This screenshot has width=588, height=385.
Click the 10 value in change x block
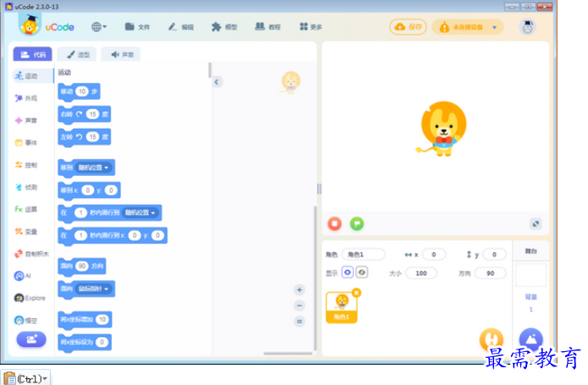click(x=102, y=319)
